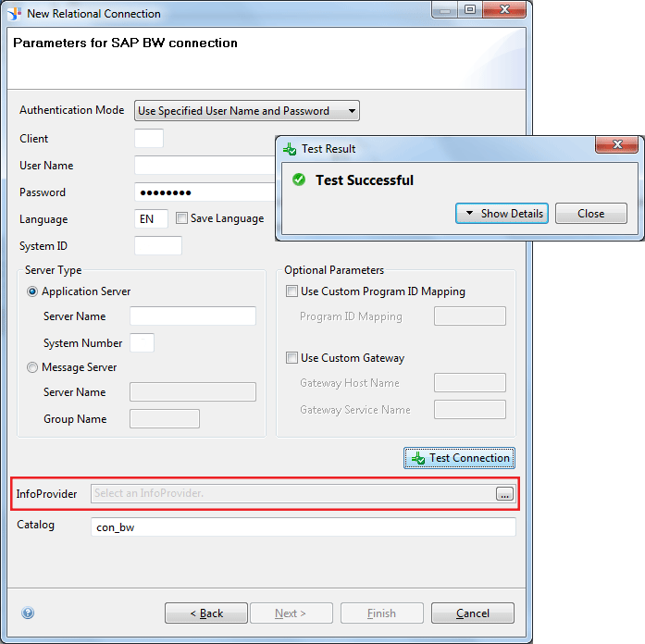Go back with the Back button
Screen dimensions: 645x644
(x=206, y=613)
